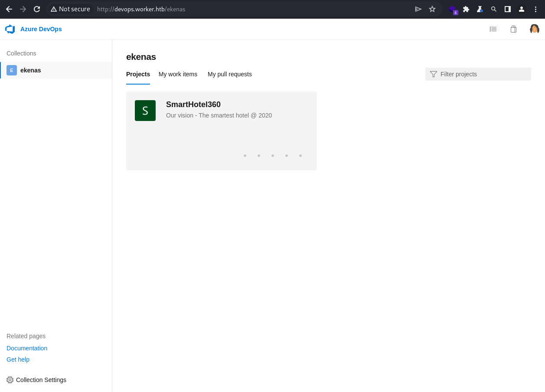Screen dimensions: 545x392
Task: Click the green S project avatar
Action: (145, 111)
